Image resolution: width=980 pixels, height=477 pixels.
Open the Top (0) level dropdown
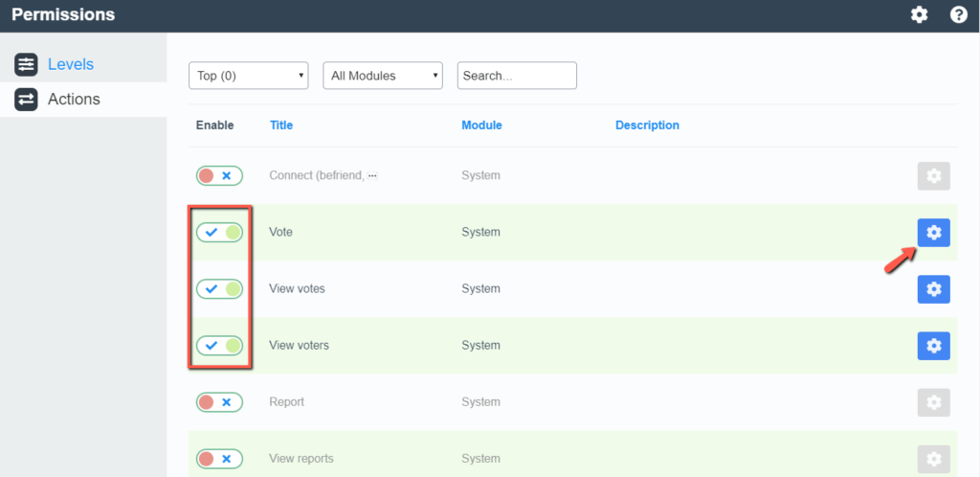pos(249,76)
